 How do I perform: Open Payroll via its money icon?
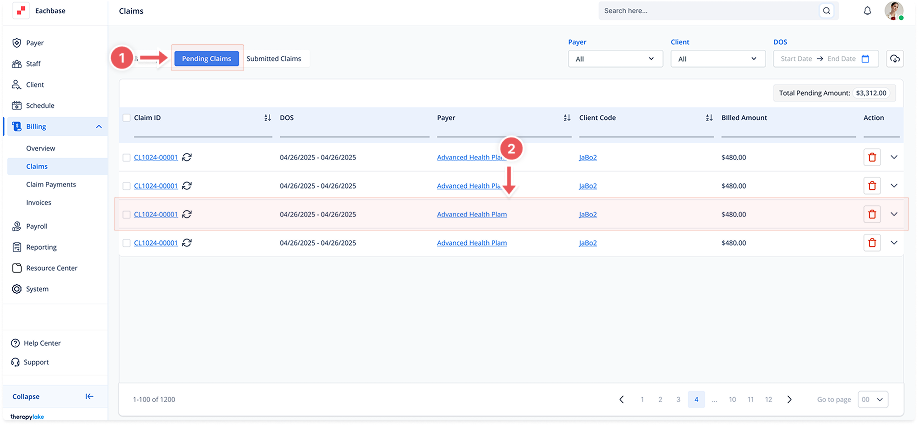(x=17, y=226)
